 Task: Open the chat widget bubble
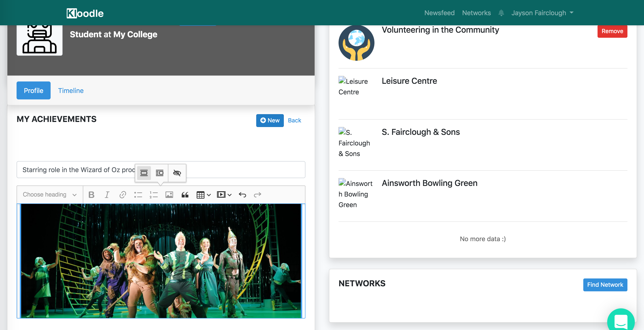coord(621,321)
